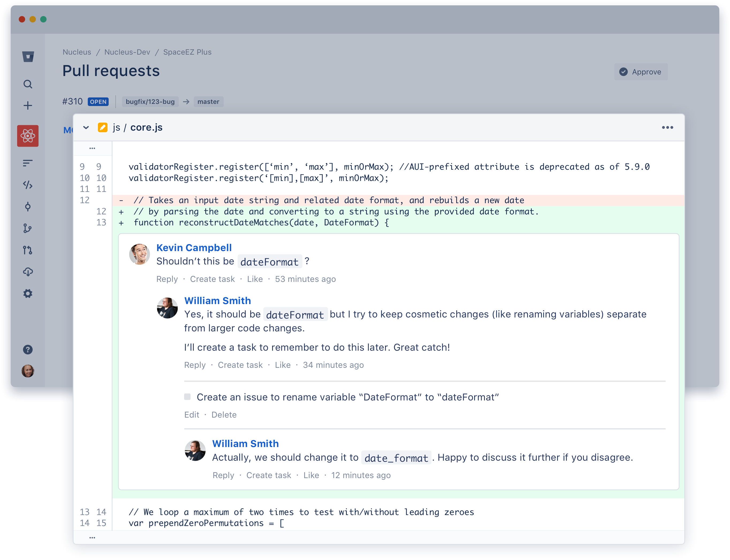
Task: Open repository settings gear icon
Action: pyautogui.click(x=28, y=293)
